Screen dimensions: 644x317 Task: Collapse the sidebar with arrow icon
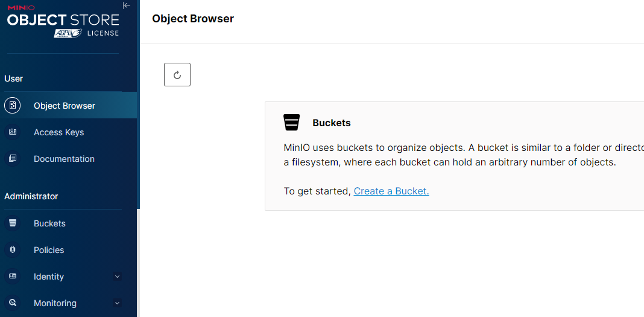tap(127, 5)
